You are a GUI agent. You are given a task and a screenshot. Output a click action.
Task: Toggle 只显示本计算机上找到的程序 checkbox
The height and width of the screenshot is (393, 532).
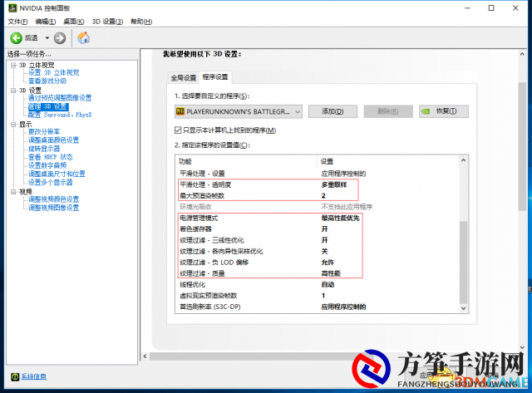(x=178, y=130)
